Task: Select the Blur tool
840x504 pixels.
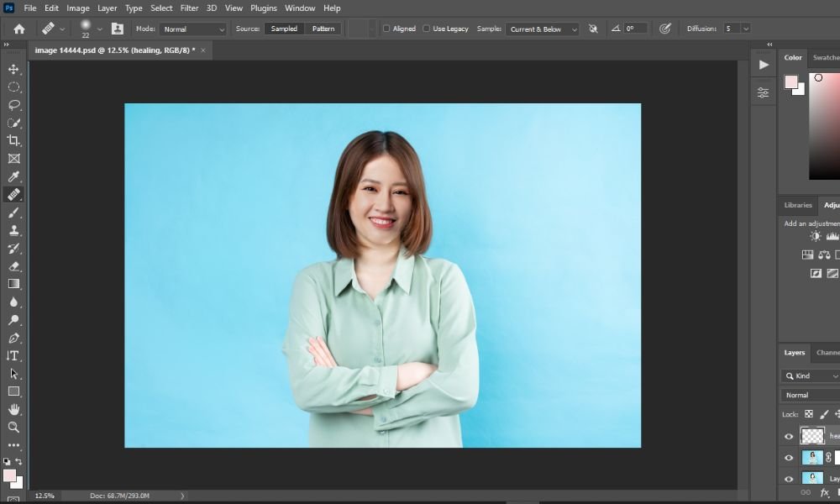Action: pyautogui.click(x=13, y=302)
